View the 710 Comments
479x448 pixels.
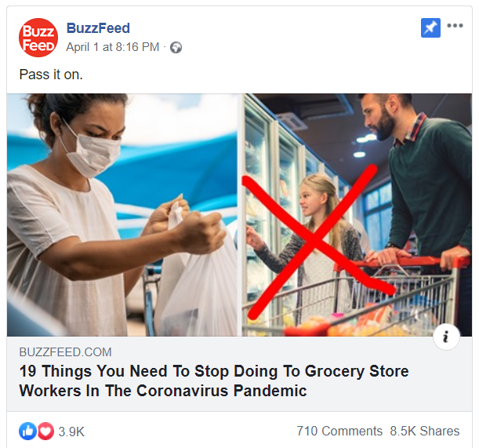click(339, 431)
